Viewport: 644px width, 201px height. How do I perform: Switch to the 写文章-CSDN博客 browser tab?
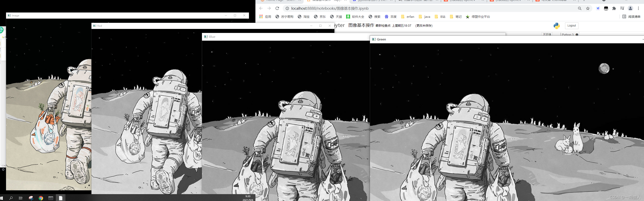click(555, 1)
